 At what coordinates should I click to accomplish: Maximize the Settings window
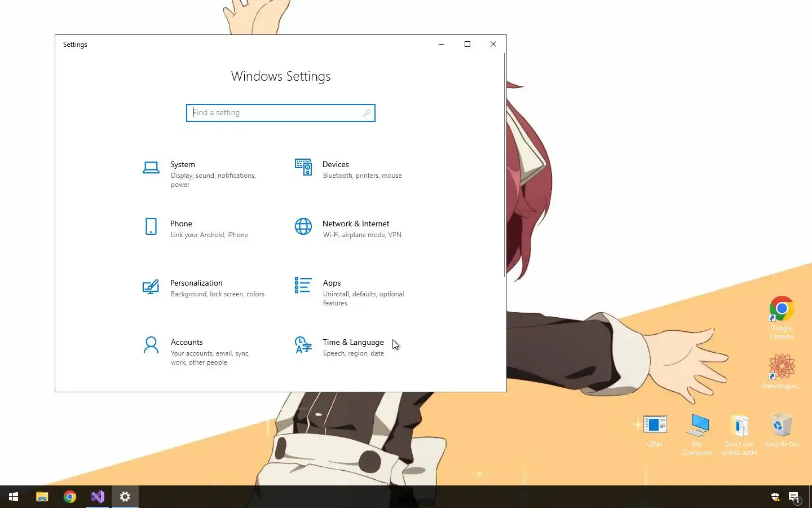(467, 44)
